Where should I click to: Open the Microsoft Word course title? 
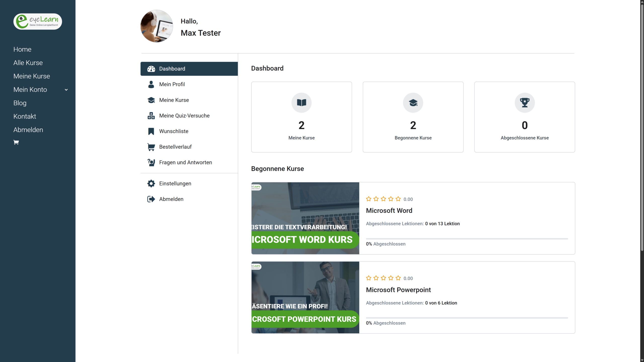click(x=389, y=211)
